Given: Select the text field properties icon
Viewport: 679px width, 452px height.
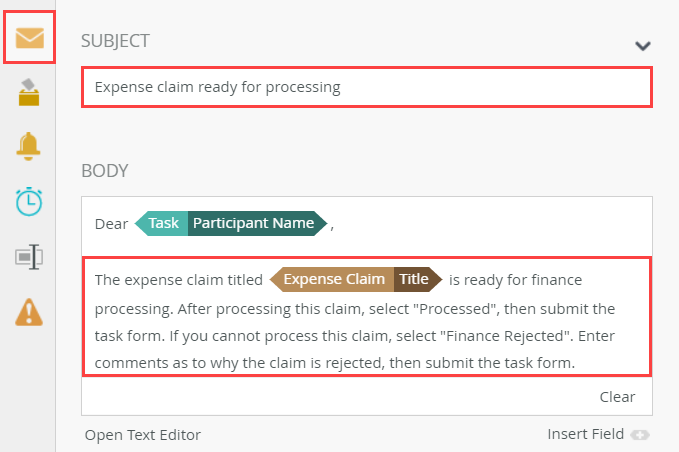Looking at the screenshot, I should click(29, 257).
